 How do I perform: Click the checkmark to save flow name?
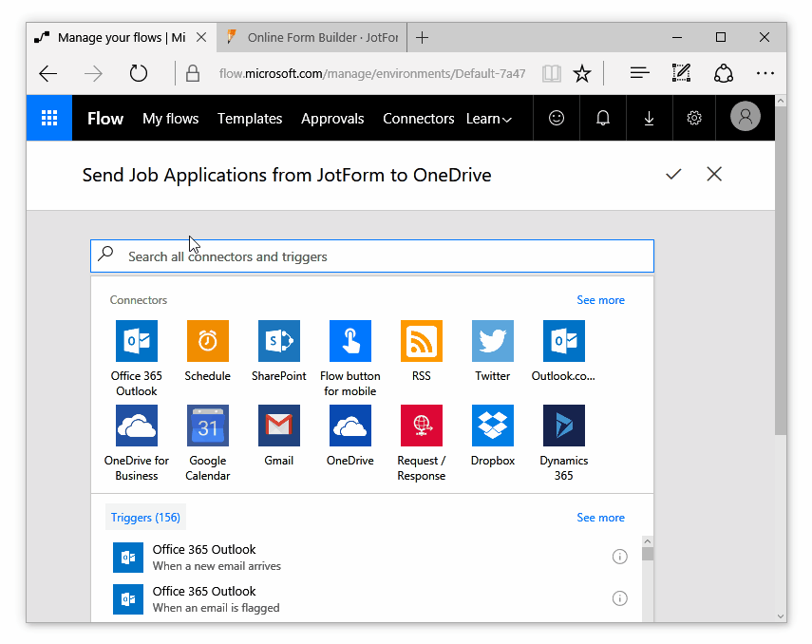tap(673, 174)
